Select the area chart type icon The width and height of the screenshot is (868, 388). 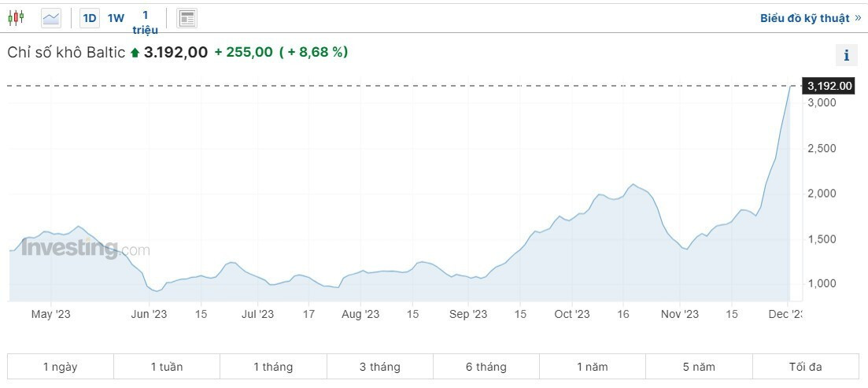(51, 17)
